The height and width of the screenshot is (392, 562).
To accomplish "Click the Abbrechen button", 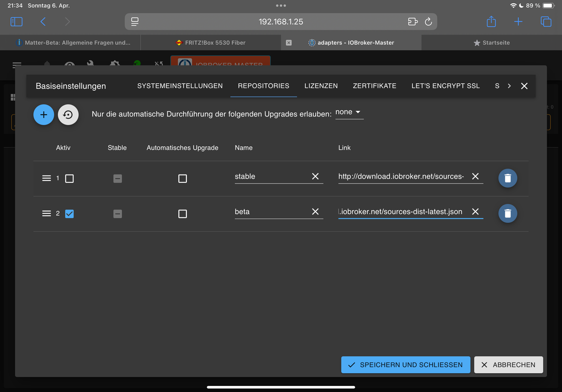I will point(509,365).
